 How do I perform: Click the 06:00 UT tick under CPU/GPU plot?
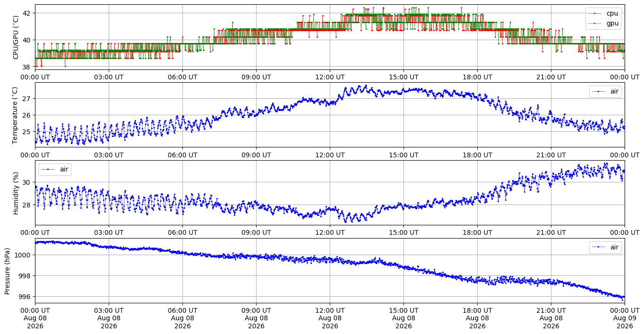tap(182, 77)
